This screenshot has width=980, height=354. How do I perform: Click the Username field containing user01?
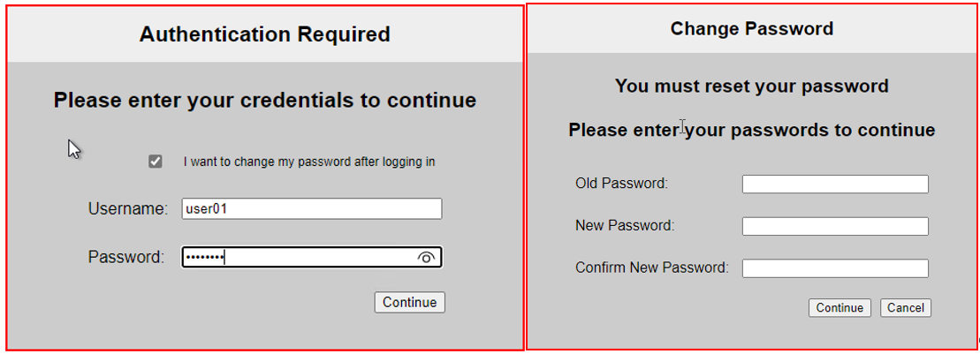coord(311,209)
